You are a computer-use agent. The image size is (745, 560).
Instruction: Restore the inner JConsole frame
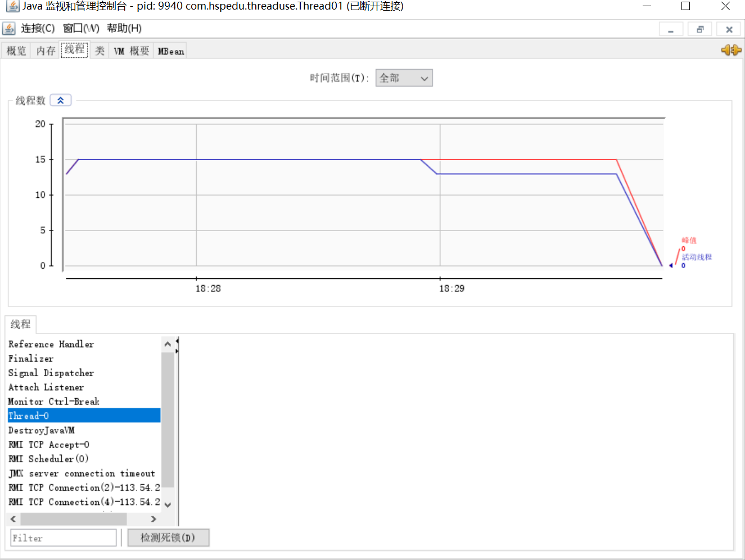(x=700, y=30)
